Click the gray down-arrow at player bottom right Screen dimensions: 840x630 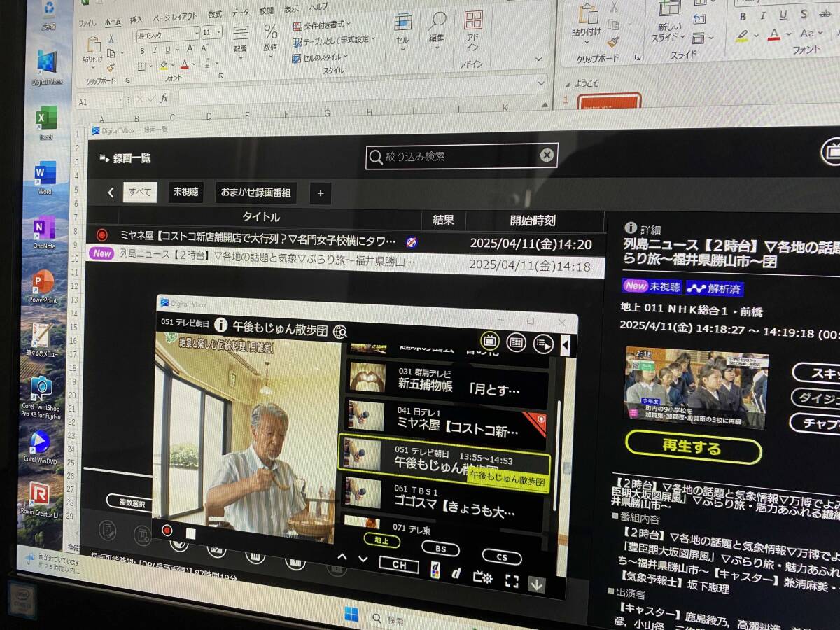(536, 583)
